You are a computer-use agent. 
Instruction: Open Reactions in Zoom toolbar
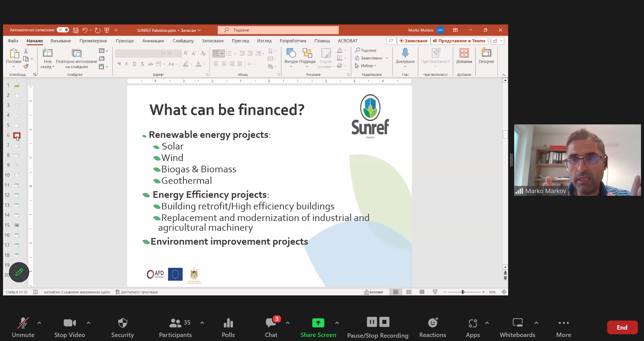432,328
